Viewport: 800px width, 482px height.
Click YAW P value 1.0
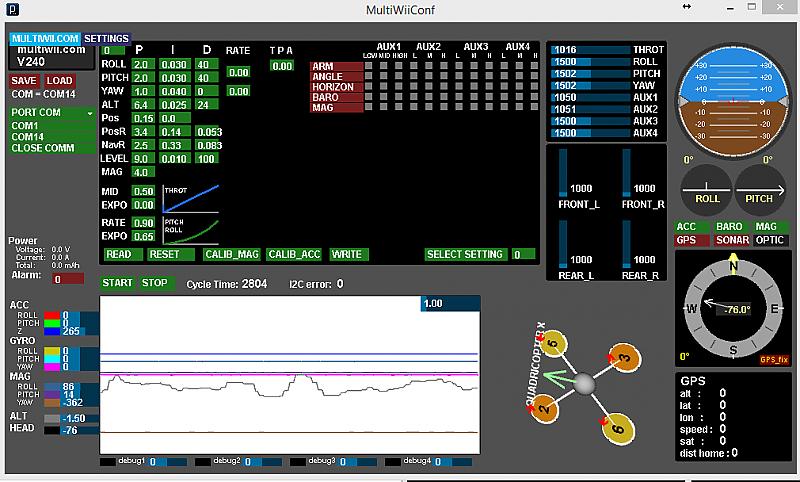[x=143, y=91]
